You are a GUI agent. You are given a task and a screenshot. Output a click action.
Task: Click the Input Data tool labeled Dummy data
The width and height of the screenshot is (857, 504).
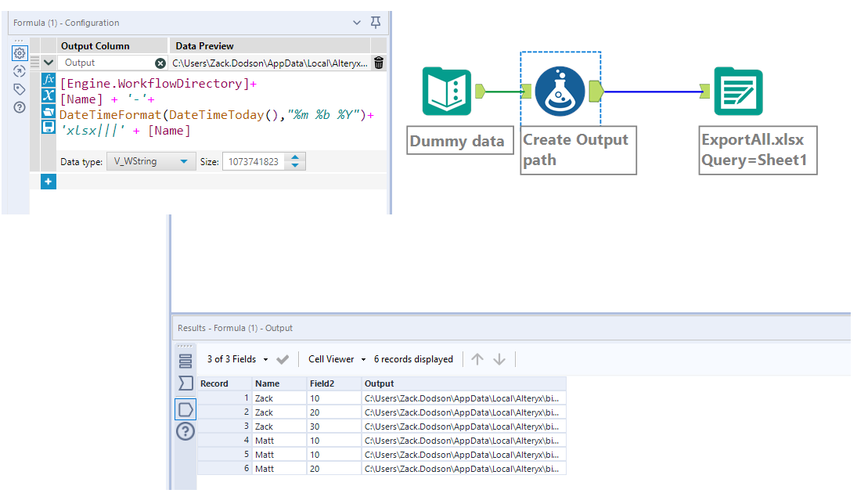click(x=447, y=92)
